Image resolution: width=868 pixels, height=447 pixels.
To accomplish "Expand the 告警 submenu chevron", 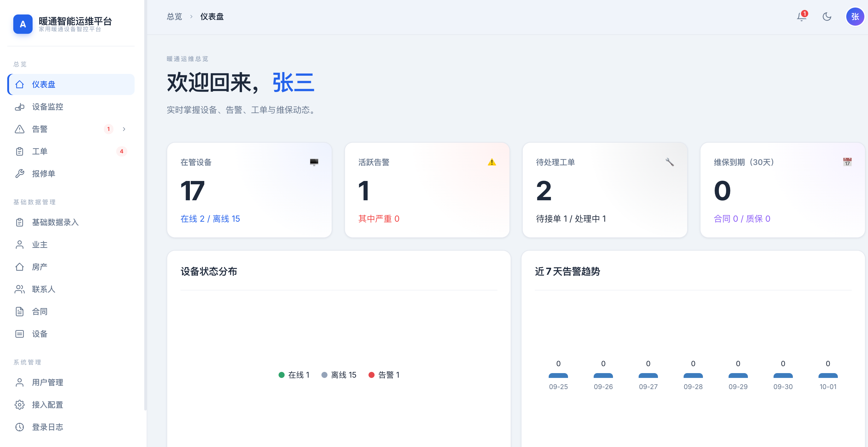I will (x=124, y=129).
